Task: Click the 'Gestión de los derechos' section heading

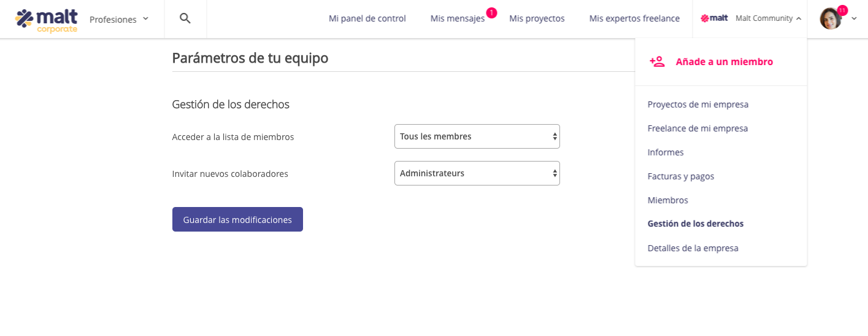Action: [x=231, y=104]
